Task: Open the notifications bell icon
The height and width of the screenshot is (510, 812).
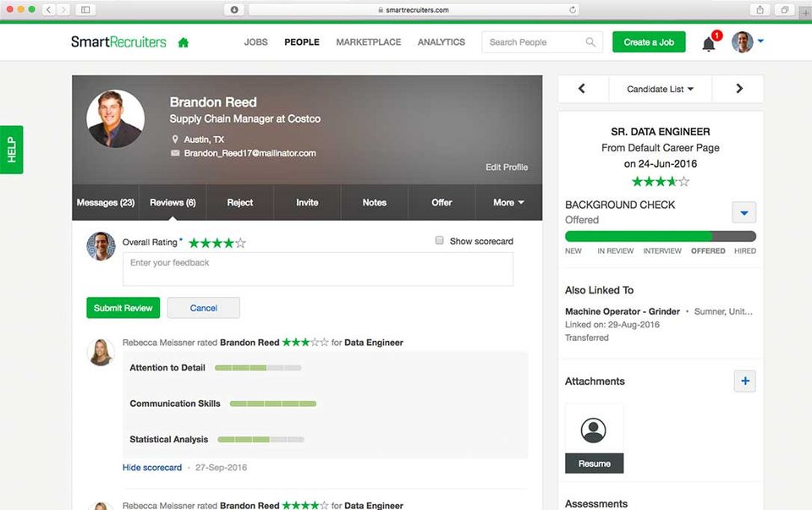Action: (709, 44)
